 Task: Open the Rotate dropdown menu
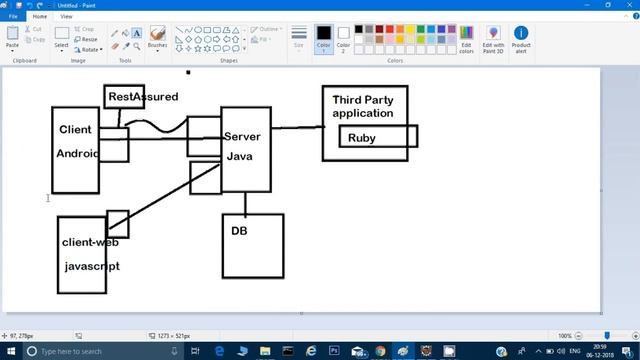[x=89, y=50]
